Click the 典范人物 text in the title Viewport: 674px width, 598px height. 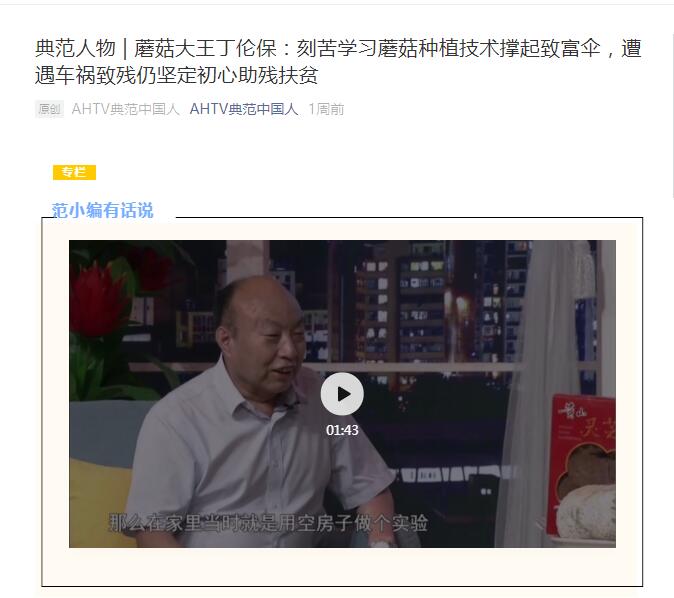pos(75,48)
